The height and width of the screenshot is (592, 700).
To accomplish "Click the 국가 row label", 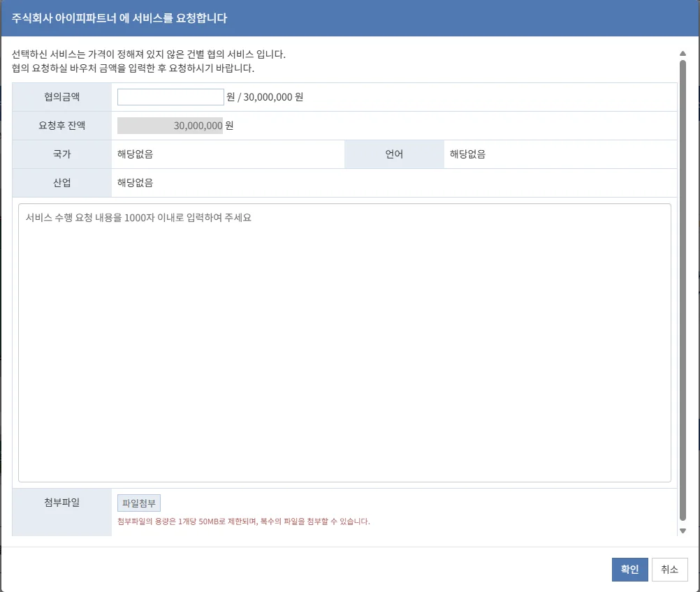I will tap(61, 154).
